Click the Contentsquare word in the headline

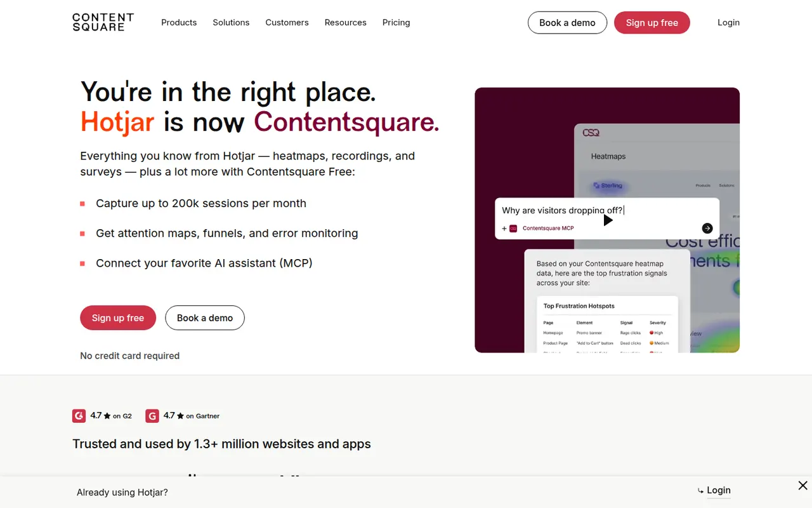click(346, 121)
